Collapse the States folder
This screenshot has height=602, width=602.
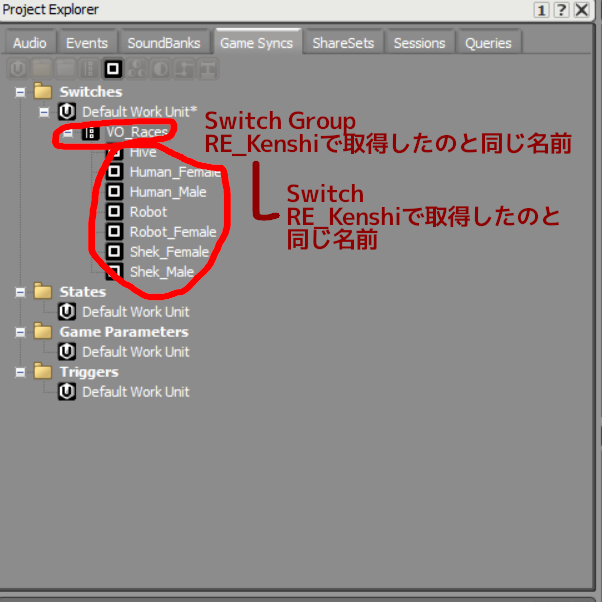[20, 292]
